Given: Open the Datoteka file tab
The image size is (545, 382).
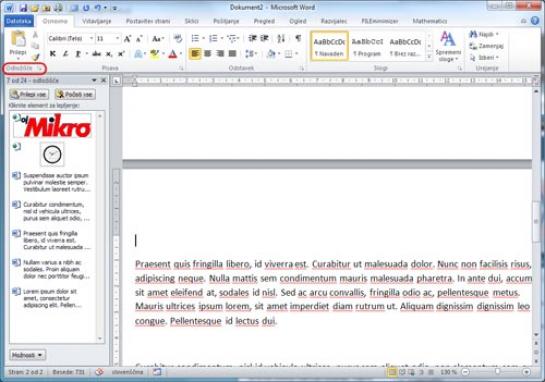Looking at the screenshot, I should click(19, 21).
